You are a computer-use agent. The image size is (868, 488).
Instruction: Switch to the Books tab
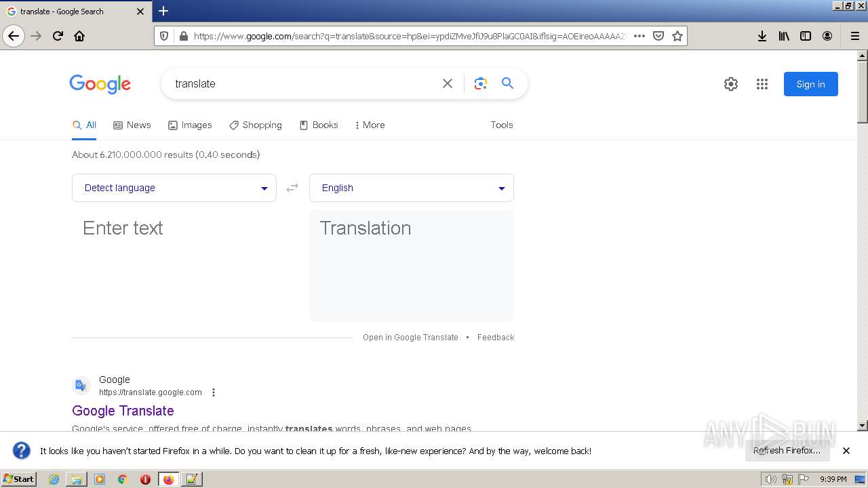319,125
